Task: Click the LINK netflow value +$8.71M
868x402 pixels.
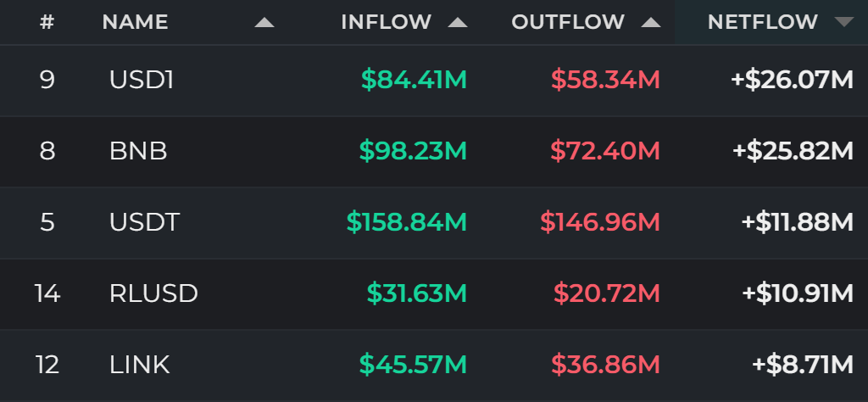Action: coord(803,365)
